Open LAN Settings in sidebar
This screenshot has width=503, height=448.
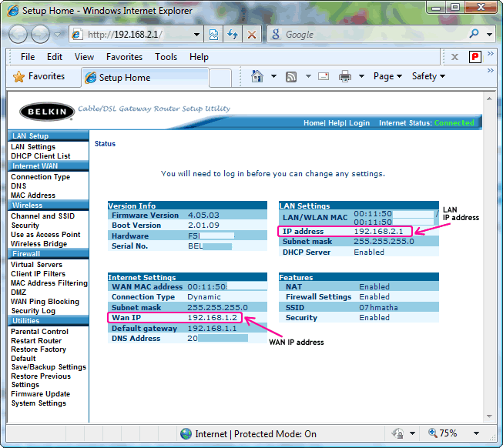pos(33,147)
